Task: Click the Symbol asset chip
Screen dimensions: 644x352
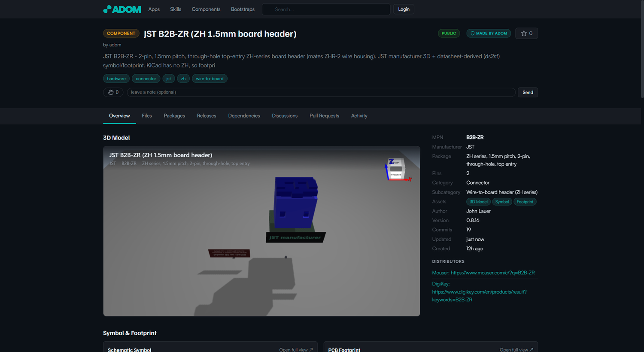Action: (x=502, y=202)
